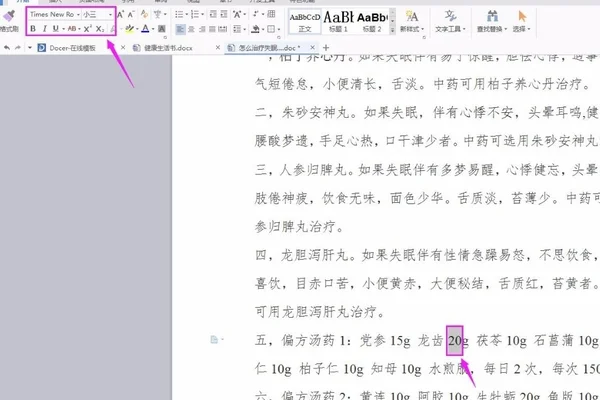
Task: Click the Find and Replace binoculars icon
Action: pos(492,16)
